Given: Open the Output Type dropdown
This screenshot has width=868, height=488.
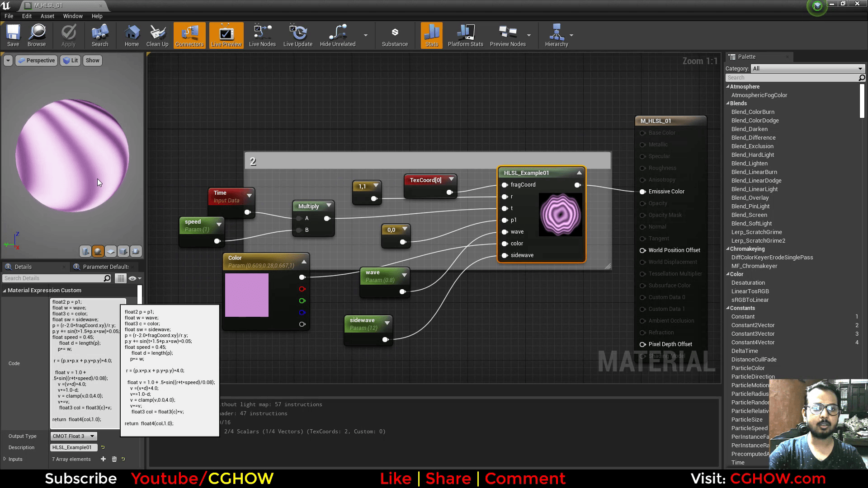Looking at the screenshot, I should click(74, 436).
